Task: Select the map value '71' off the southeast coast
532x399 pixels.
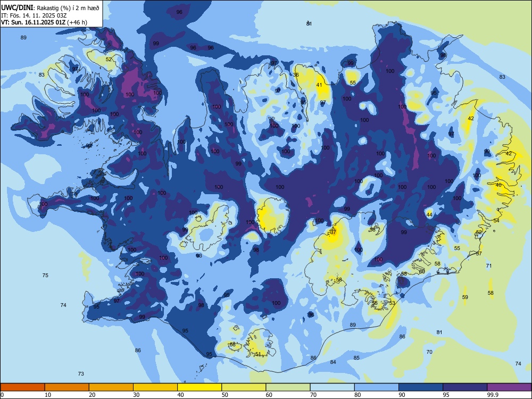Action: coord(489,265)
